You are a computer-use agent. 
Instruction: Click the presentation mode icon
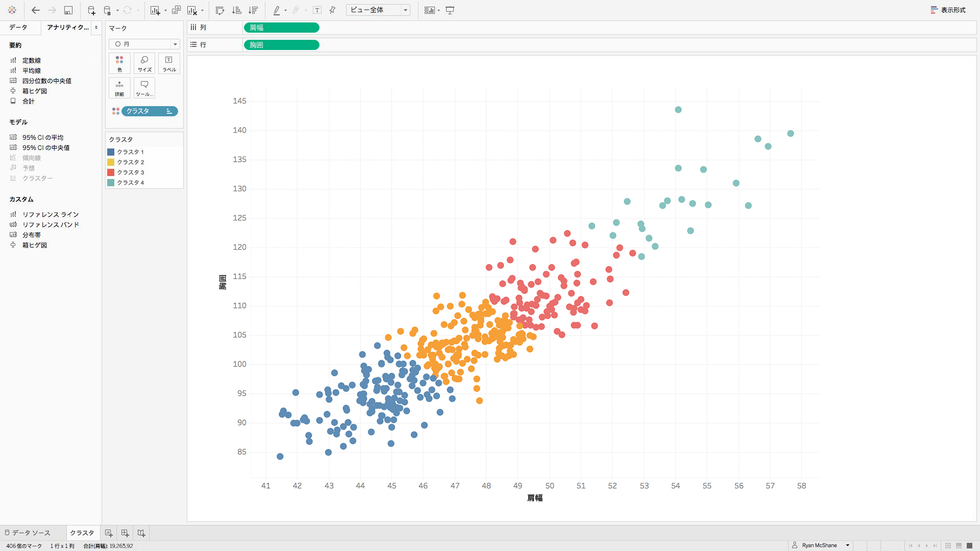point(450,10)
